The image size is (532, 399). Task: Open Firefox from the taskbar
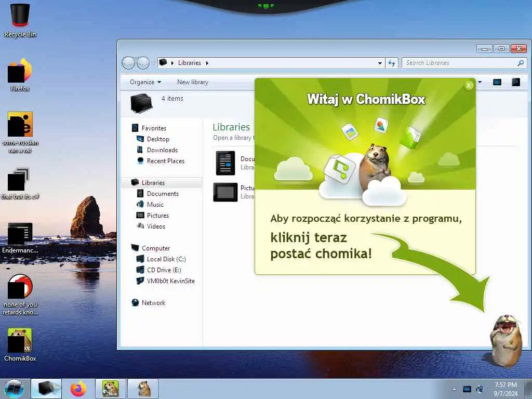tap(78, 389)
